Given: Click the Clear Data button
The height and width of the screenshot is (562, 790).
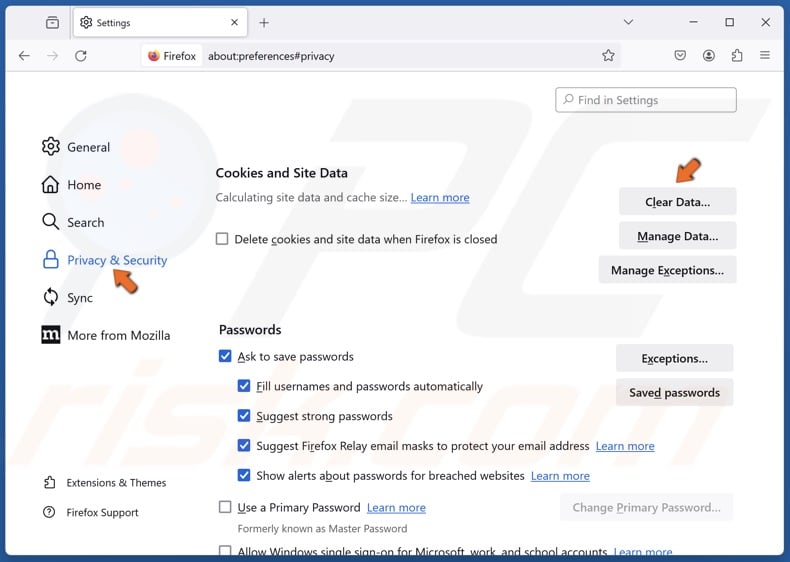Looking at the screenshot, I should tap(678, 202).
